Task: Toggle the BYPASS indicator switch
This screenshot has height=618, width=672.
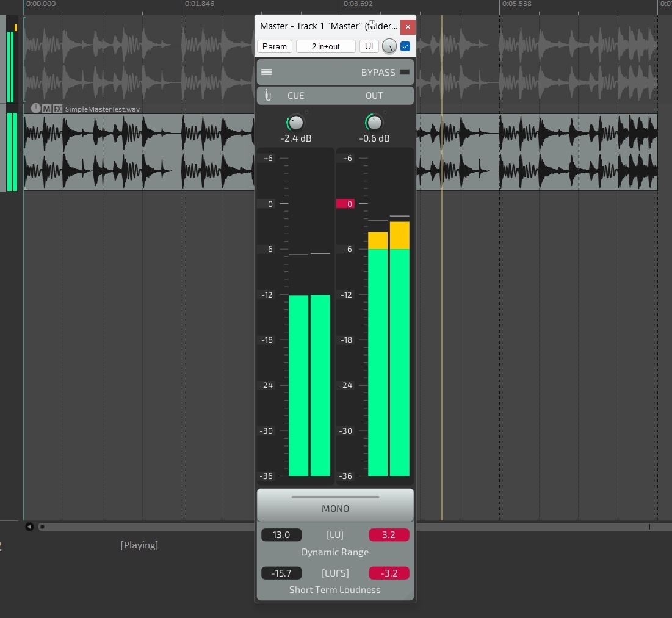Action: pos(404,72)
